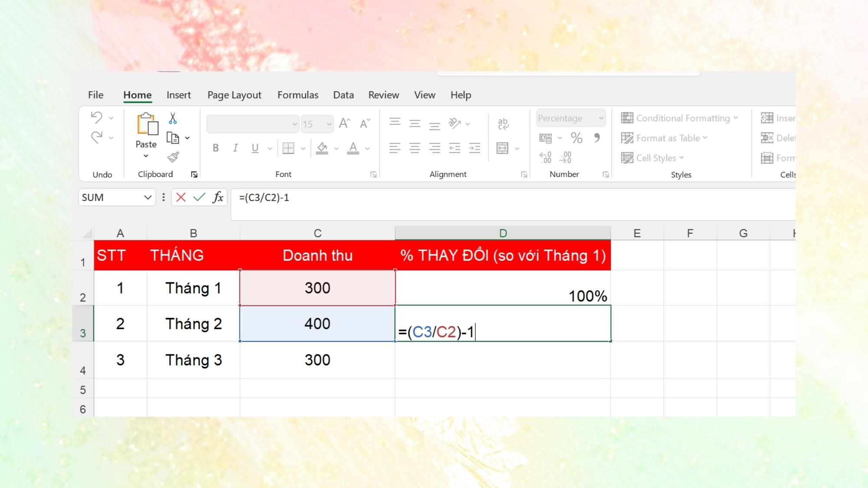Click the Italic formatting icon

[235, 148]
